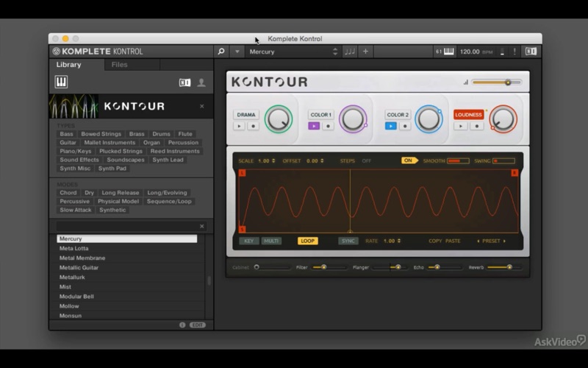Go to previous PRESET with left arrow

478,241
